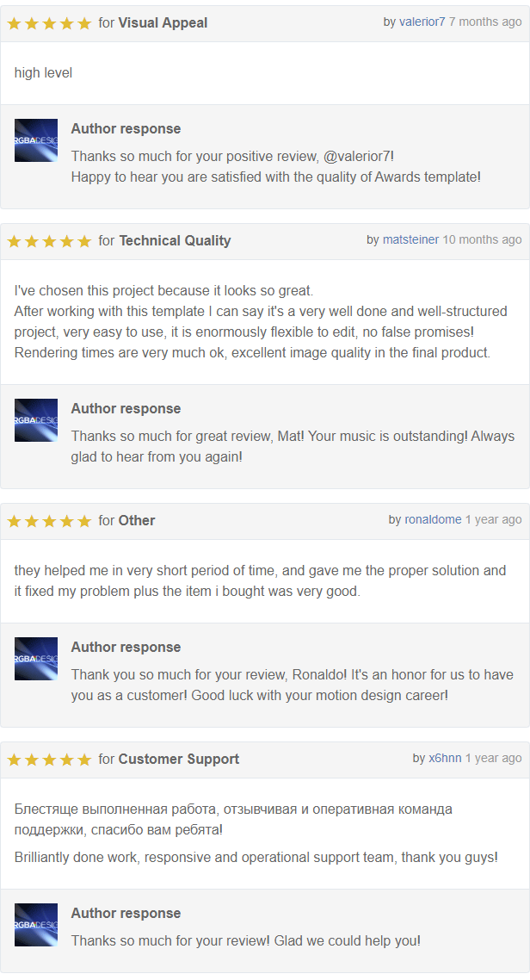Click the star rating for Visual Appeal
Screen dimensions: 530x980
(49, 24)
